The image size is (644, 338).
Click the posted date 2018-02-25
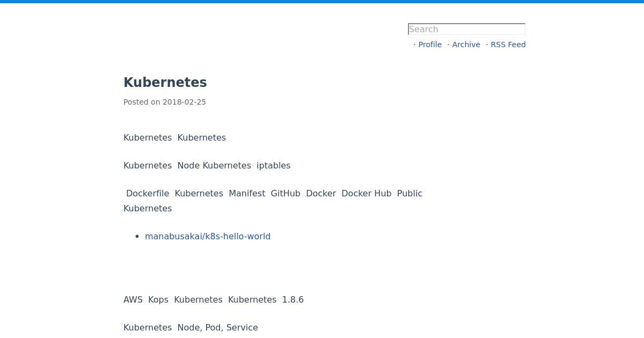[x=184, y=102]
